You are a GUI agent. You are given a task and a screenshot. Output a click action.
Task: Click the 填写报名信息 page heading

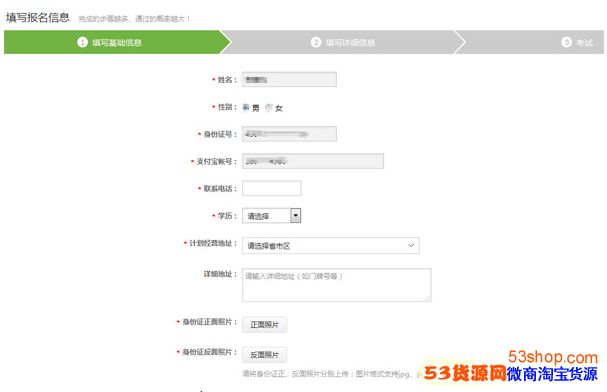pos(38,17)
